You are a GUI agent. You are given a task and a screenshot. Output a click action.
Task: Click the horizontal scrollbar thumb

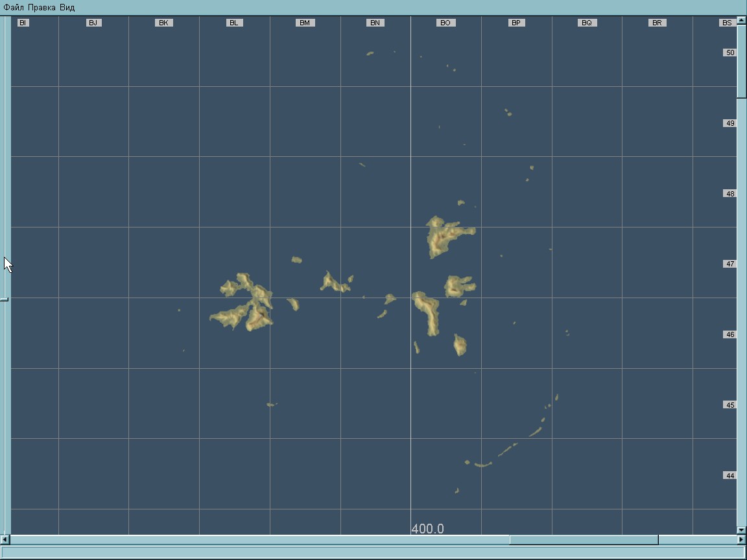point(584,539)
